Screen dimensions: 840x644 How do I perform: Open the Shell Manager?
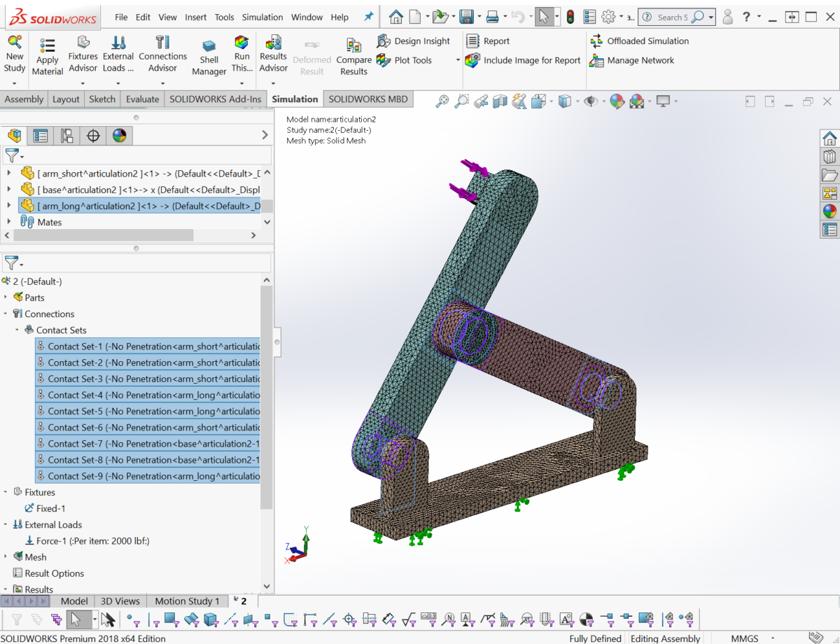coord(208,55)
